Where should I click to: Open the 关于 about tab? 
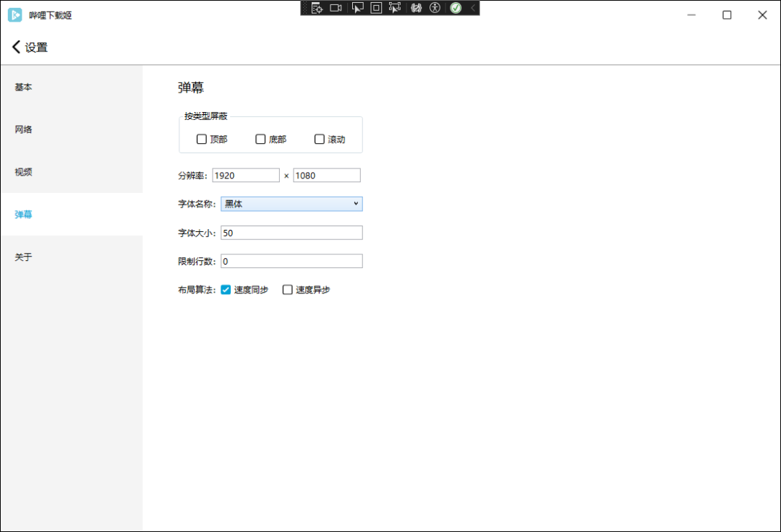(x=71, y=257)
